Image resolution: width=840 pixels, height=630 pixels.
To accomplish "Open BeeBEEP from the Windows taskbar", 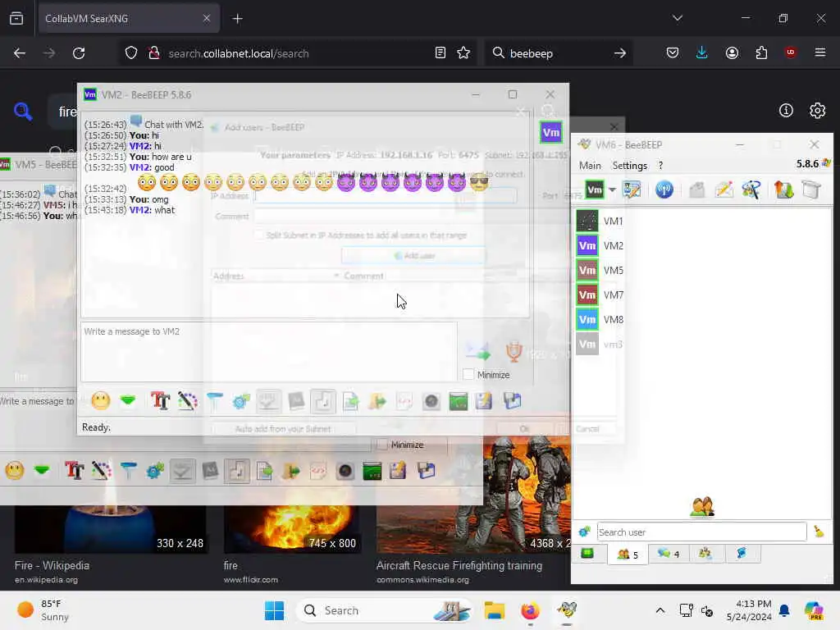I will tap(566, 610).
